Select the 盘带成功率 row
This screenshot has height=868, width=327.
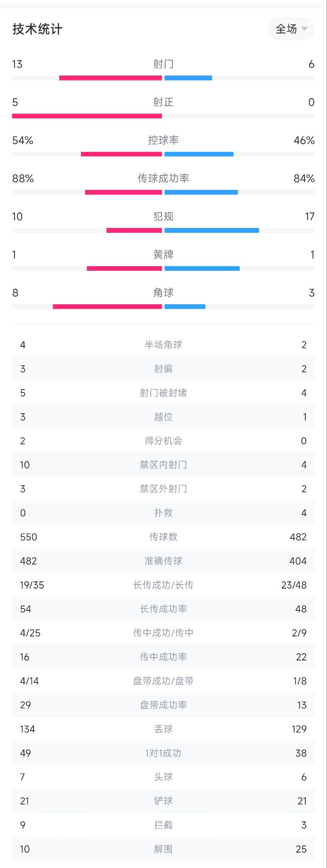[x=163, y=705]
